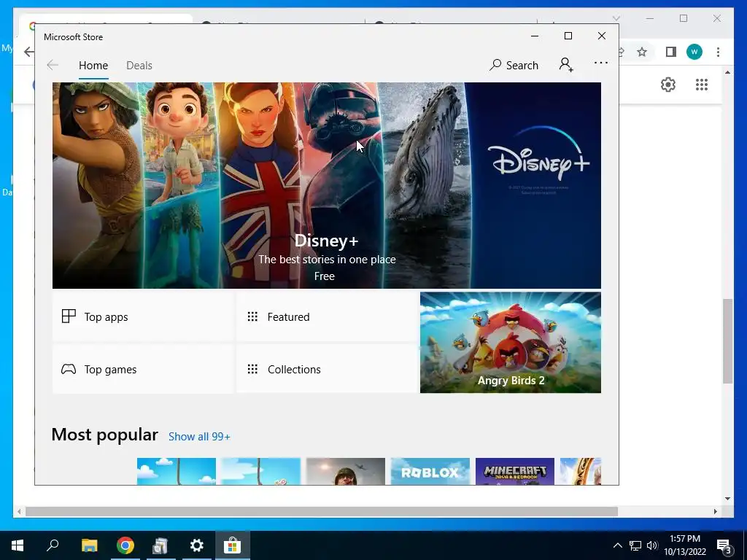
Task: Open Chrome profile avatar W
Action: 694,52
